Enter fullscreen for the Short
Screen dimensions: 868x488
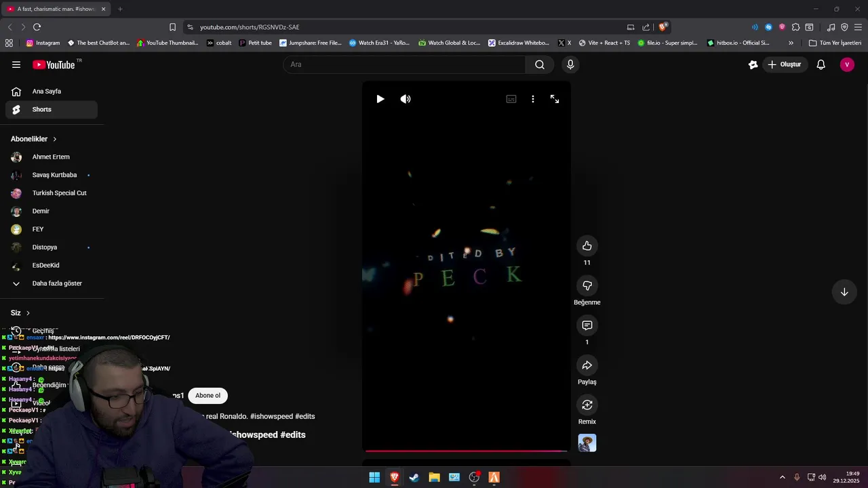[x=555, y=99]
